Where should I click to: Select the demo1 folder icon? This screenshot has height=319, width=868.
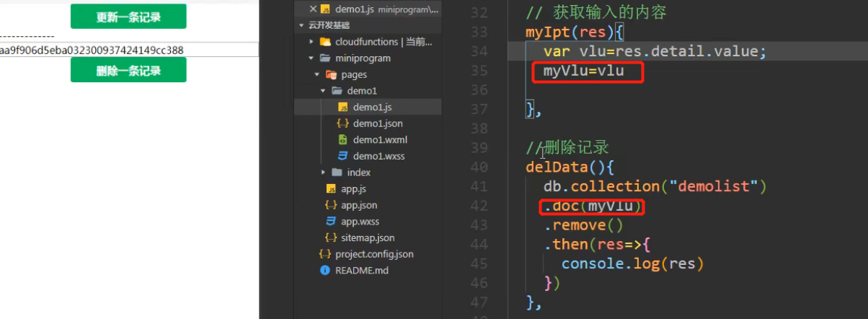pyautogui.click(x=337, y=91)
